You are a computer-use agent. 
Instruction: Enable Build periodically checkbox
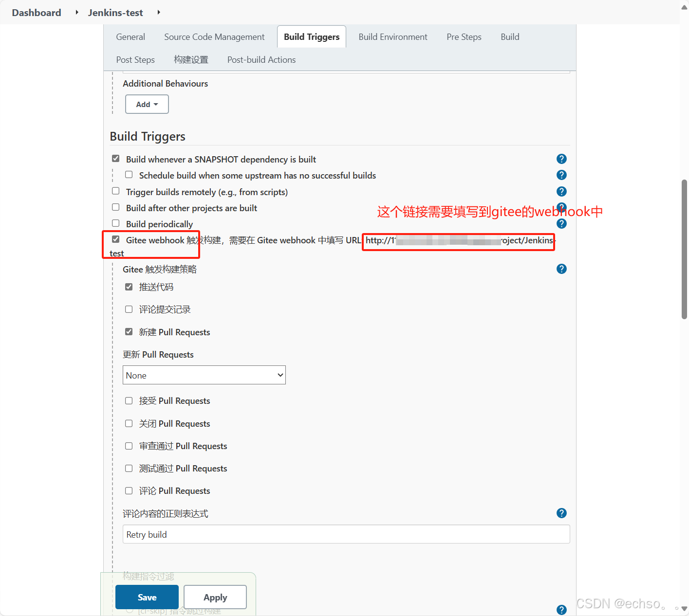(x=116, y=223)
